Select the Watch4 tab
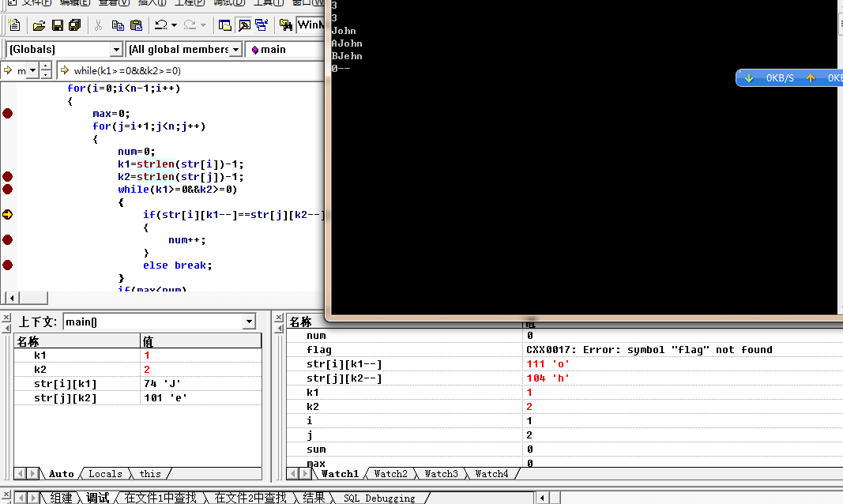 (491, 474)
